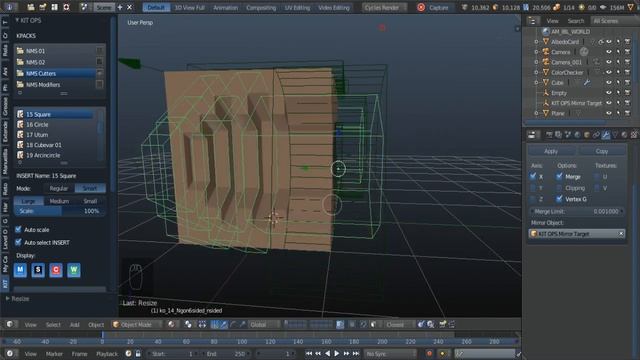Expand the Resize operator panel

tap(7, 299)
